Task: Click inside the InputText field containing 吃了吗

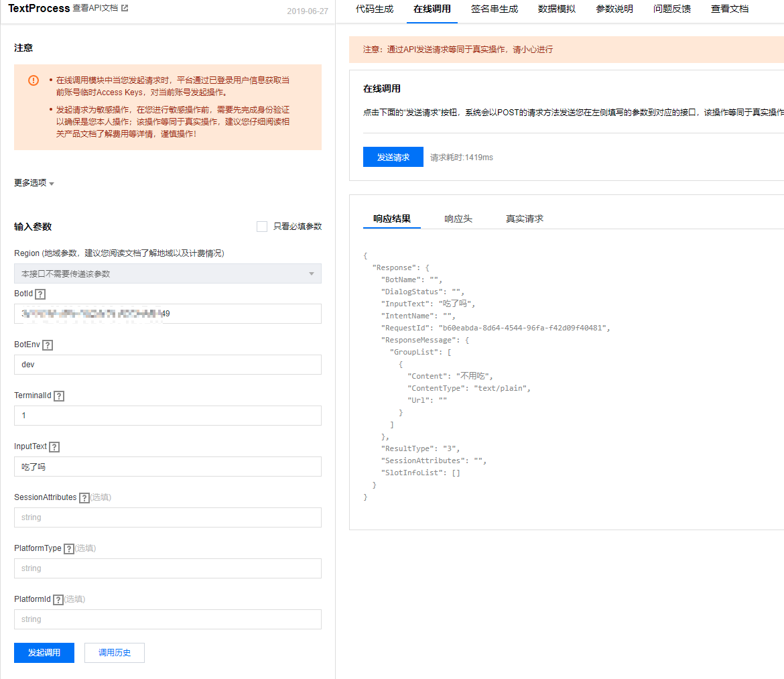Action: coord(168,467)
